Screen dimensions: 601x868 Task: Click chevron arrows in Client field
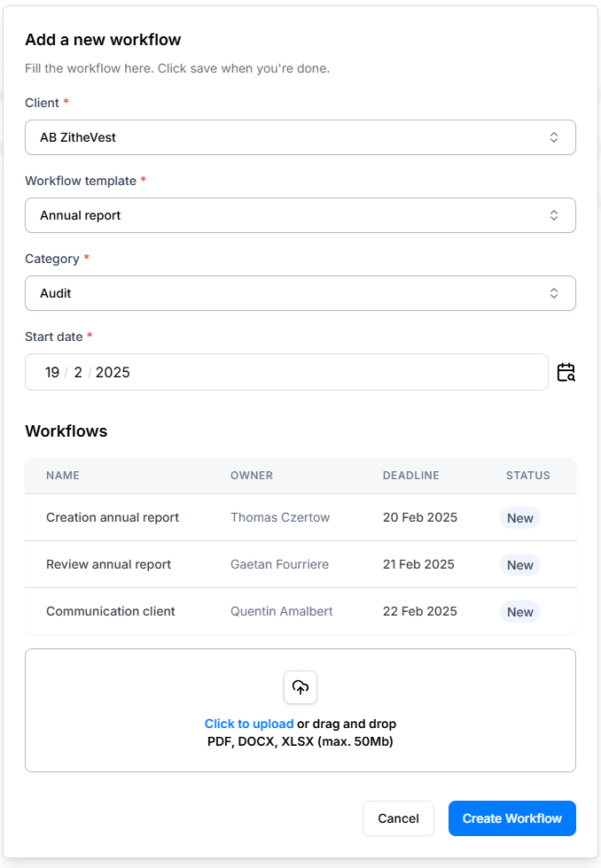pyautogui.click(x=554, y=137)
